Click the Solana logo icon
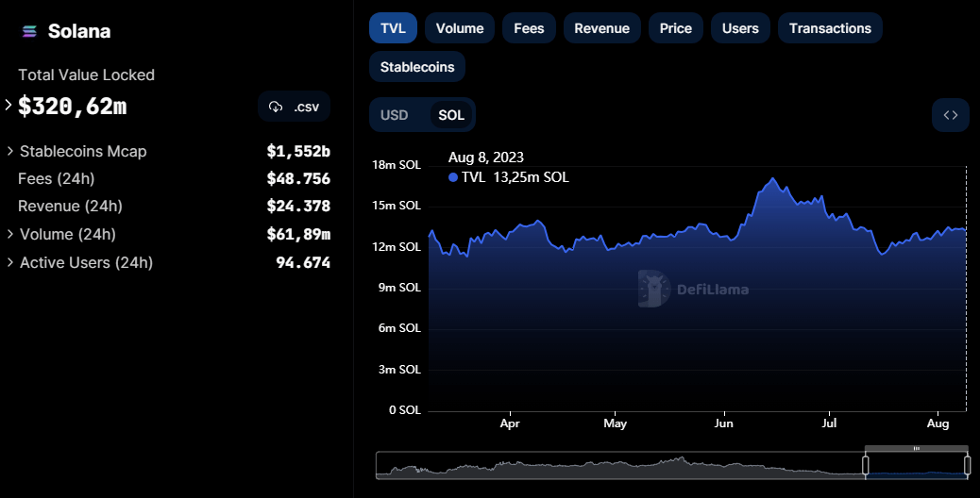The width and height of the screenshot is (980, 498). coord(29,31)
